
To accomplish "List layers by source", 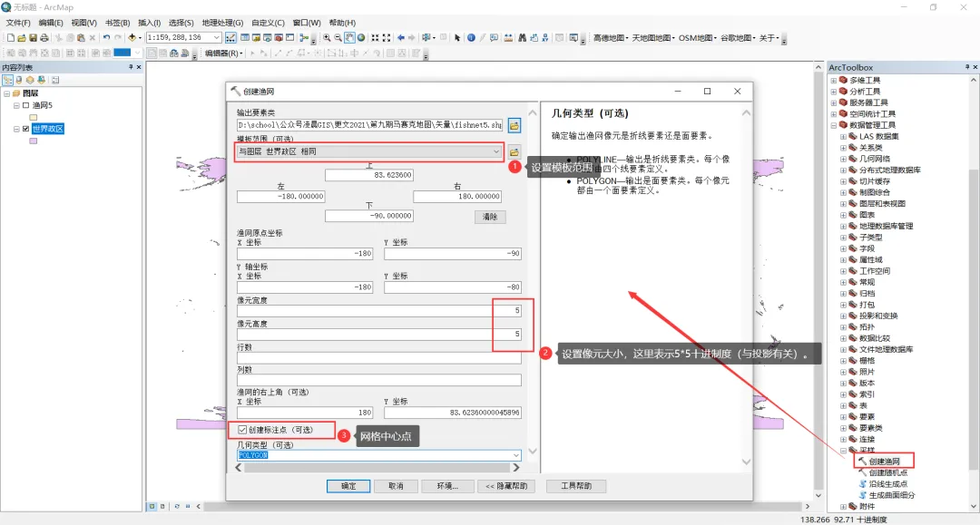I will click(x=19, y=80).
